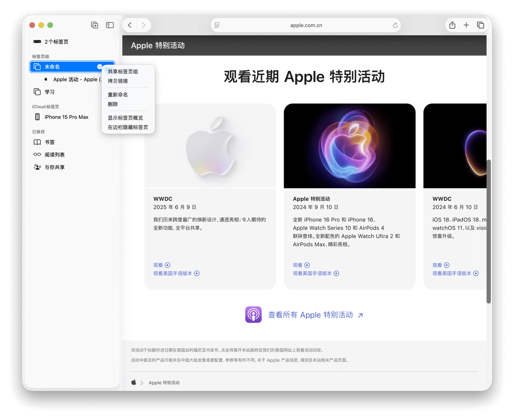Select 删除 from the context menu
This screenshot has width=514, height=420.
click(113, 104)
